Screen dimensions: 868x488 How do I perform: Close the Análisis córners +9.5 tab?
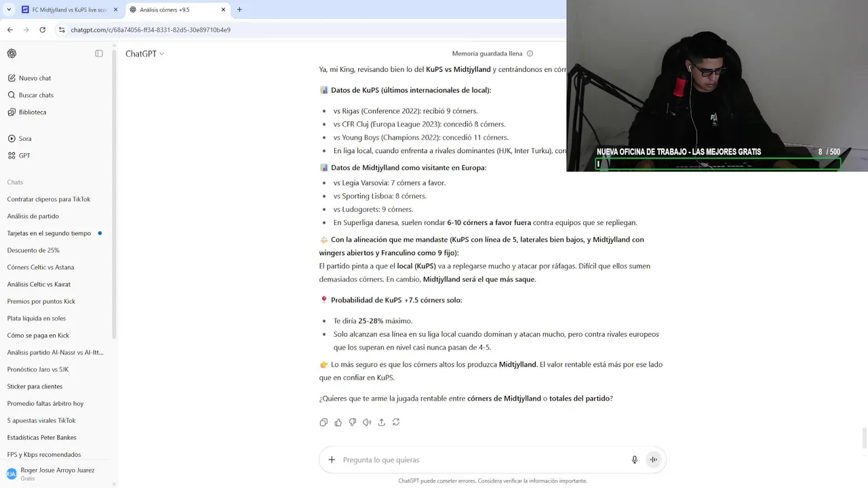click(224, 9)
